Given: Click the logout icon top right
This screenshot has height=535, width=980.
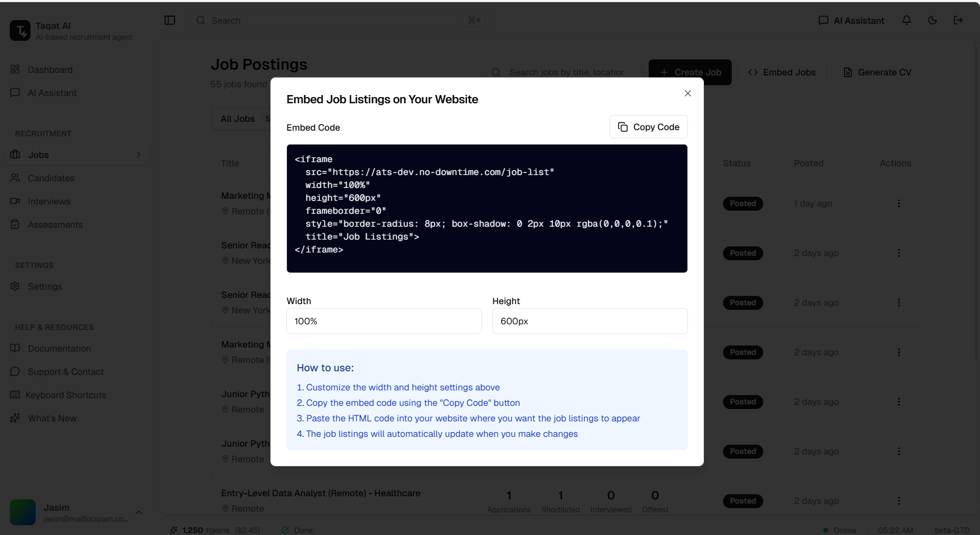Looking at the screenshot, I should [x=958, y=20].
